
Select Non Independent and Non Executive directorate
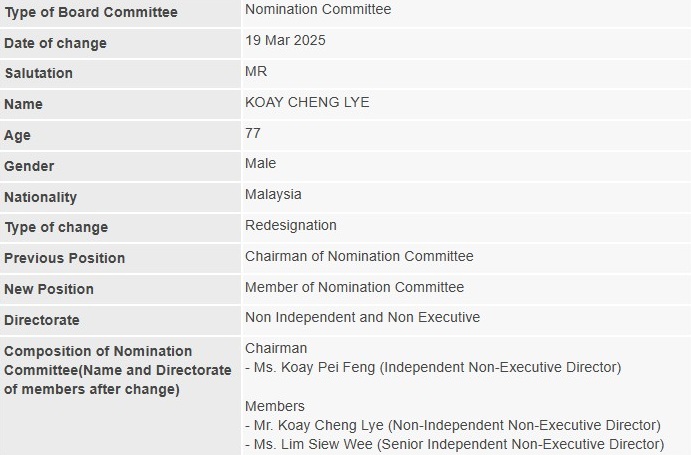362,317
